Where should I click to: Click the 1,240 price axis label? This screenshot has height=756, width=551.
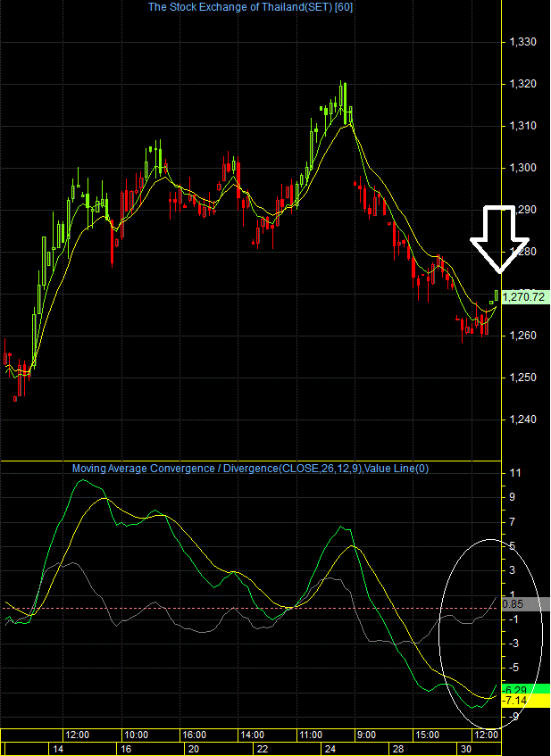pos(523,420)
